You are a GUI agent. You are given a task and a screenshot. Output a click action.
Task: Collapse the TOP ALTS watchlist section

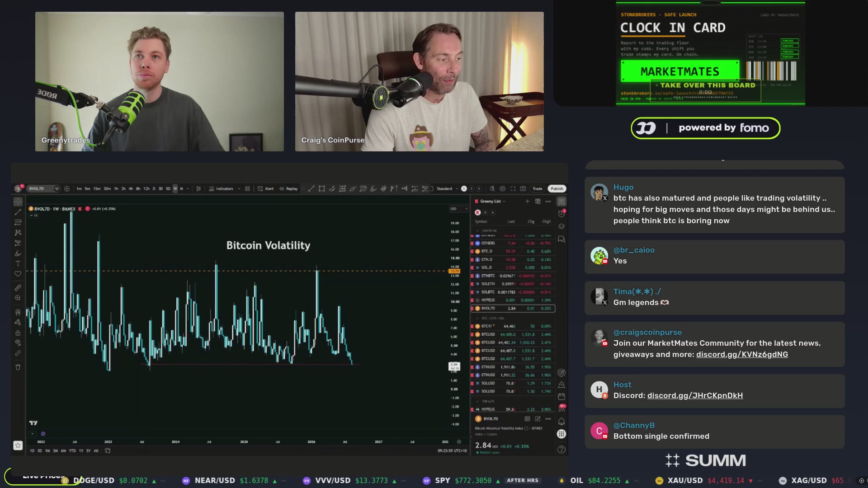(x=477, y=401)
